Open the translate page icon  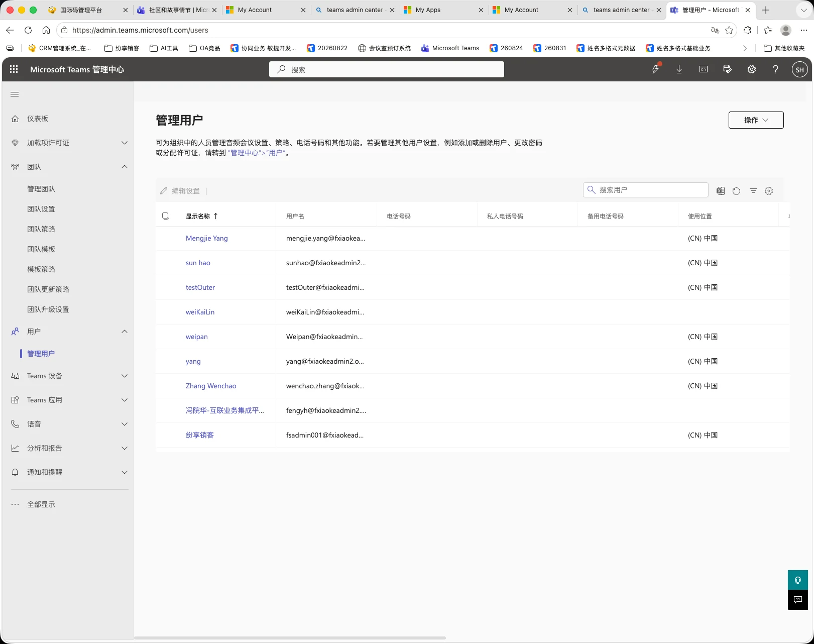715,30
